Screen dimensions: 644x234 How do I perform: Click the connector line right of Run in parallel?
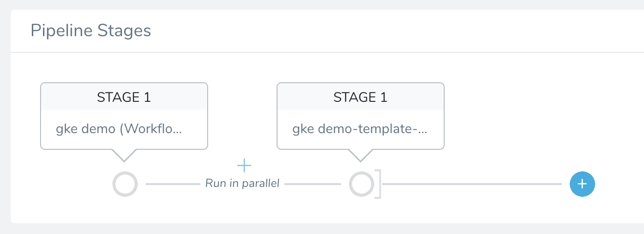[313, 184]
